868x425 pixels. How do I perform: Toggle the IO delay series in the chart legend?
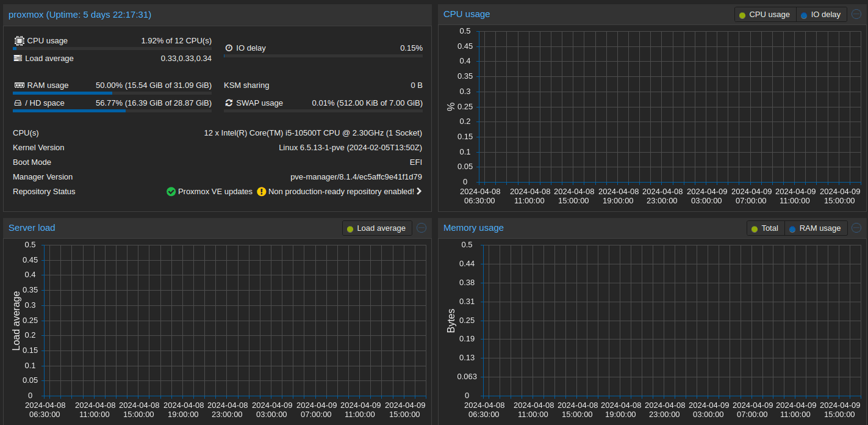tap(821, 15)
